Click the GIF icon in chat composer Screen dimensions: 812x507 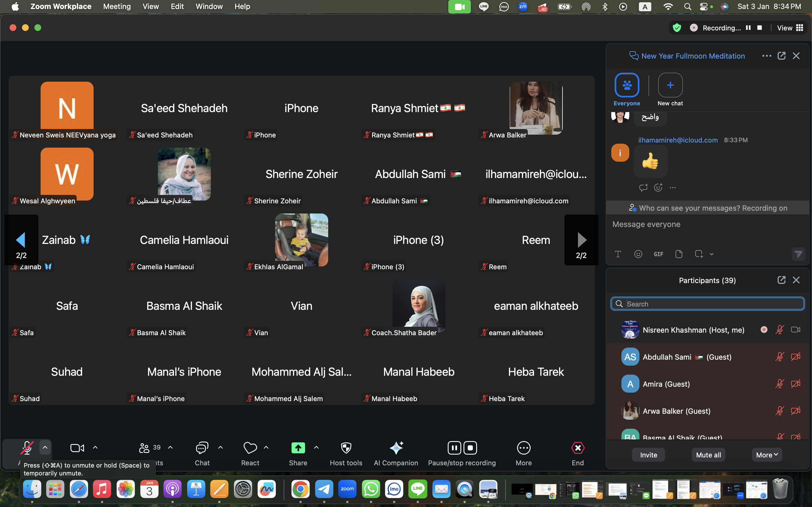(x=658, y=254)
